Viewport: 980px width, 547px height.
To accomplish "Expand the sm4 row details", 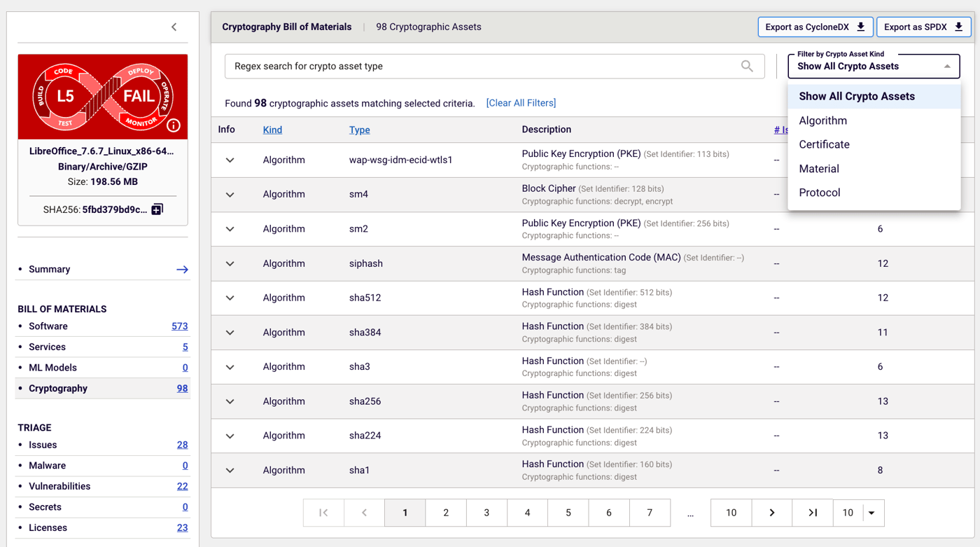I will point(230,195).
